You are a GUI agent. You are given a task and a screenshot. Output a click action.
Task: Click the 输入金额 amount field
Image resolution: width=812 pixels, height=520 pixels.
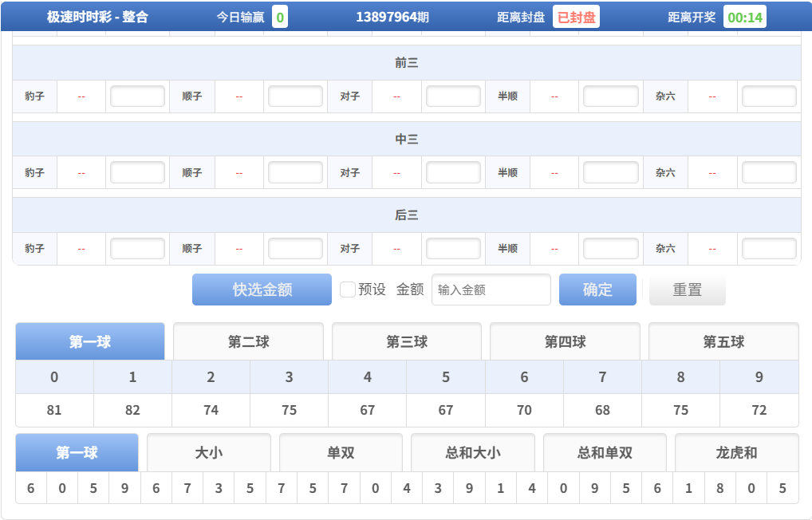(491, 290)
